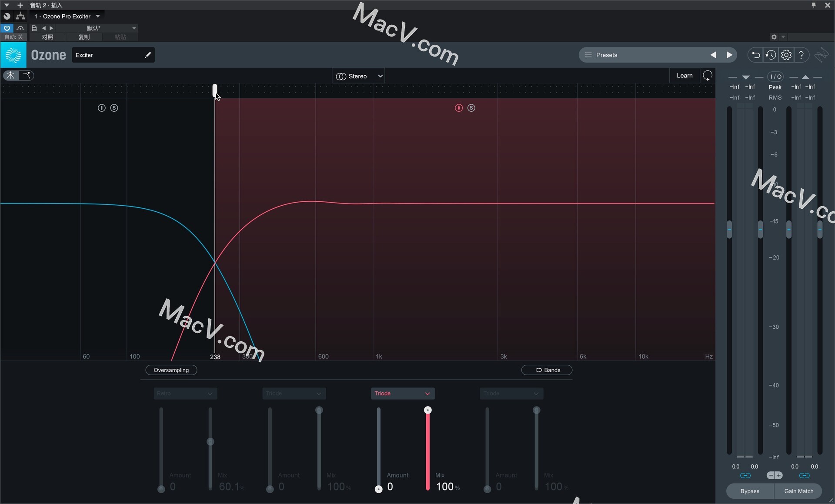Screen dimensions: 835x504
Task: Open Ozone options gear icon
Action: [x=786, y=55]
